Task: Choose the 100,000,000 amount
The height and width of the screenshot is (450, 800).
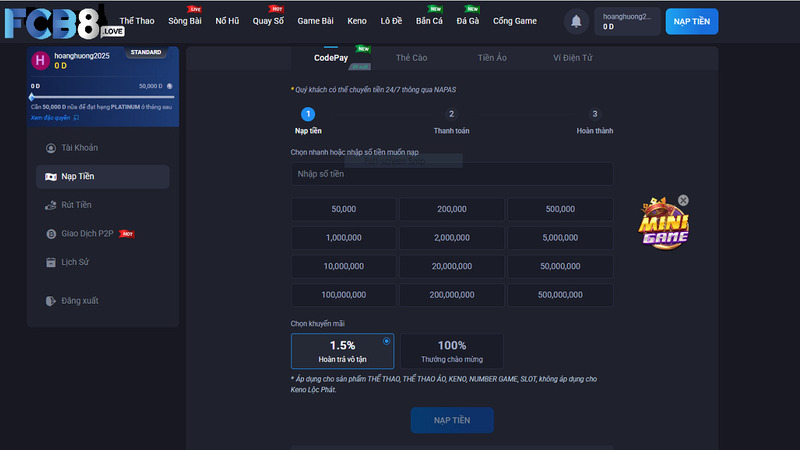Action: 343,295
